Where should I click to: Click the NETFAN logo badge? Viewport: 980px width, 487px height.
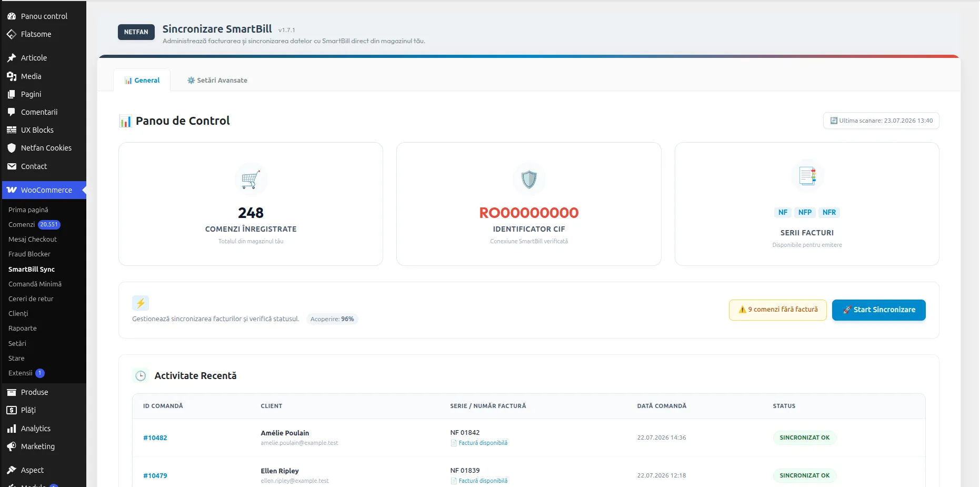pyautogui.click(x=136, y=32)
